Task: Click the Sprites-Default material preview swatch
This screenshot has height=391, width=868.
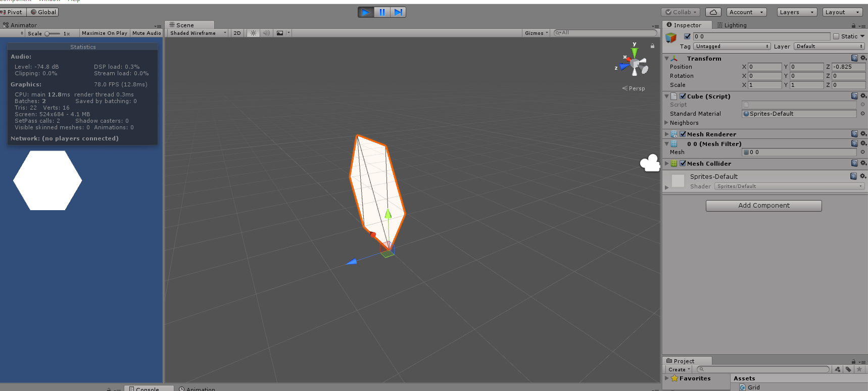Action: pyautogui.click(x=678, y=181)
